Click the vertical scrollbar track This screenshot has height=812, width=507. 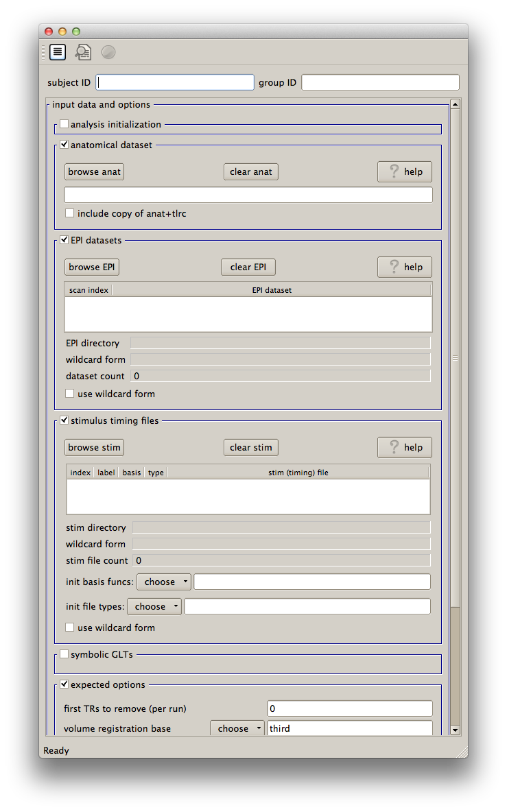pos(454,480)
